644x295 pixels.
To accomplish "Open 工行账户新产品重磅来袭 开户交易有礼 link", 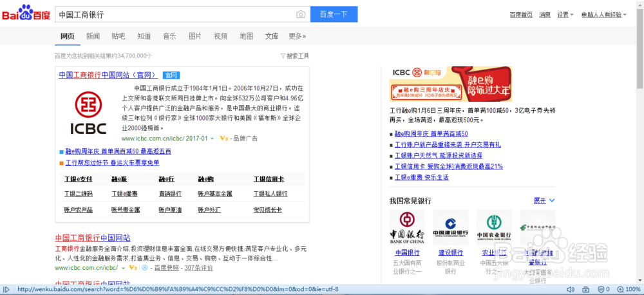I will (448, 145).
